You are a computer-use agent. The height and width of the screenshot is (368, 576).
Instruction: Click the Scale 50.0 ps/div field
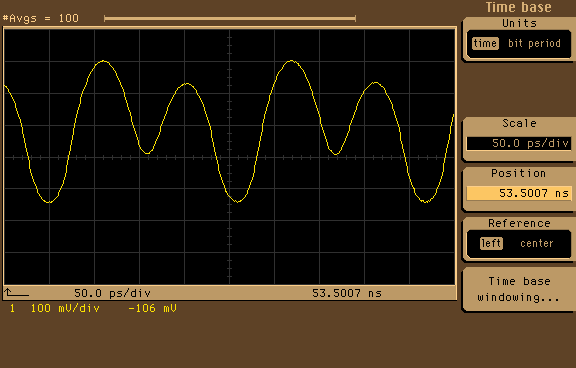[518, 143]
